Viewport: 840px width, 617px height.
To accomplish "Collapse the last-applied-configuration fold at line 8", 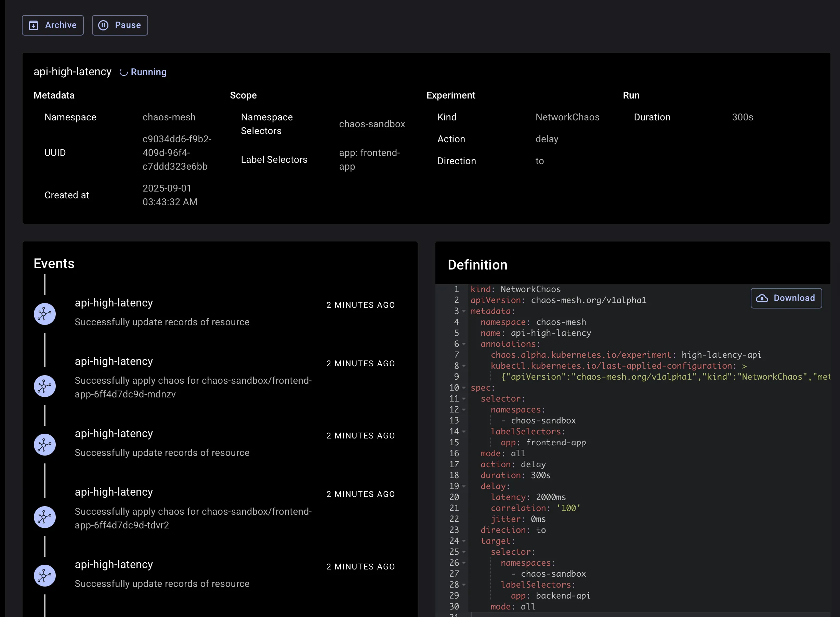I will [464, 366].
